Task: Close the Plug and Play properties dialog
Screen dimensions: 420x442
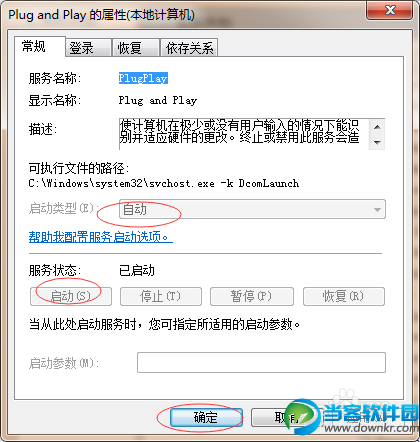Action: 390,11
